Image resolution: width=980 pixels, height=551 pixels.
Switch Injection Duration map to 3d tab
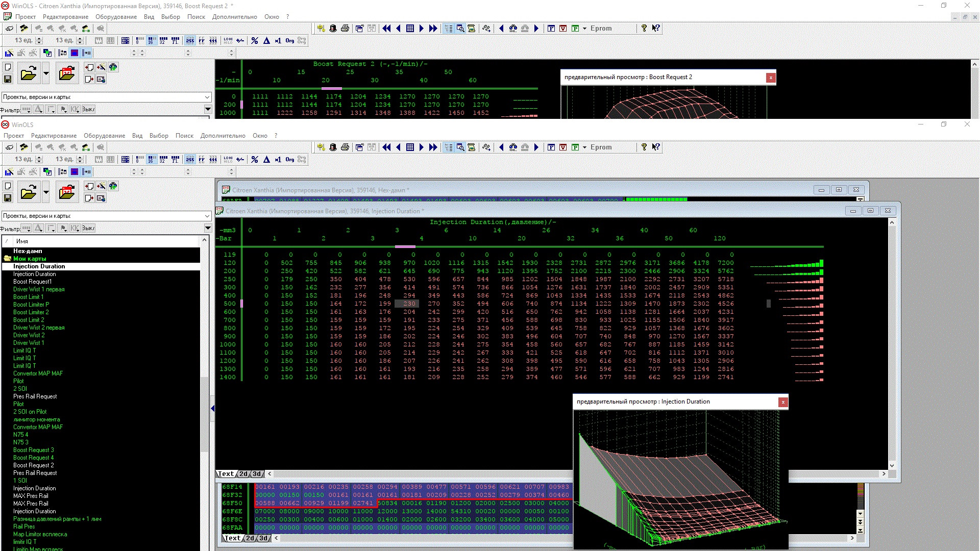click(257, 474)
